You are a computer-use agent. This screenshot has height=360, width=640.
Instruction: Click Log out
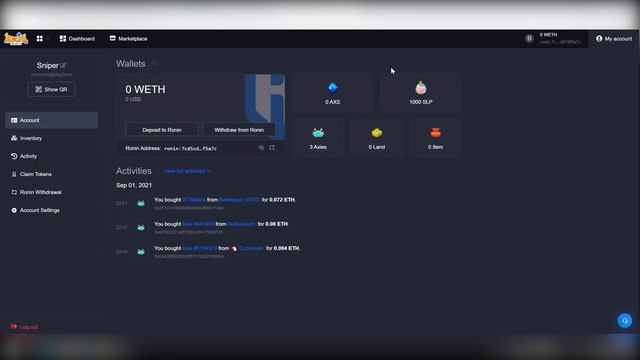tap(24, 327)
